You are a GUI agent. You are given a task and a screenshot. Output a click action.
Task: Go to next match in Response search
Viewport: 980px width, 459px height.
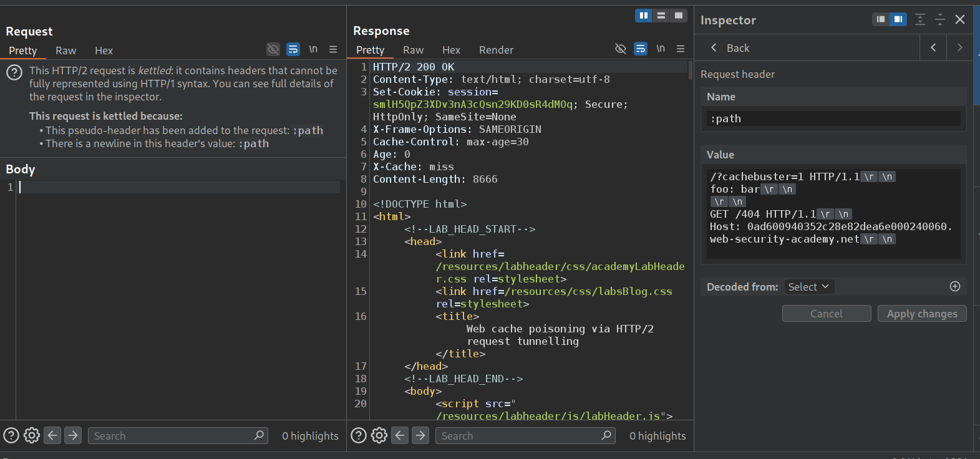pyautogui.click(x=420, y=435)
